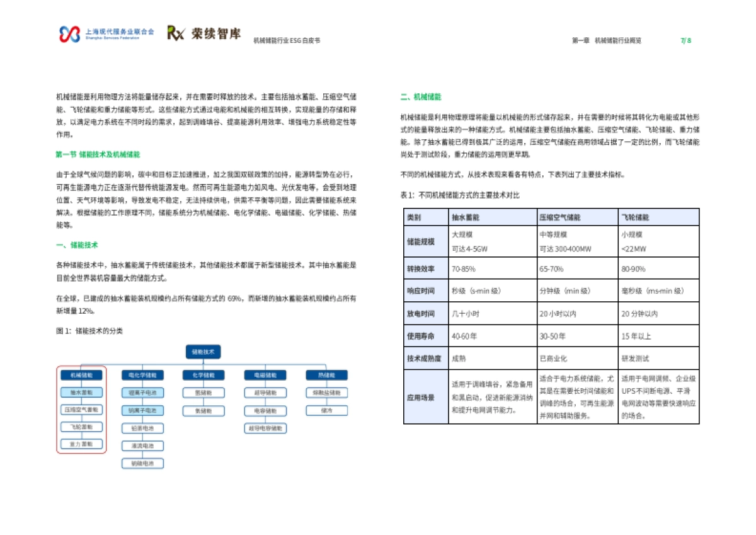Image resolution: width=756 pixels, height=535 pixels.
Task: Collapse the 氢储能 item under 化学储能
Action: pos(204,393)
